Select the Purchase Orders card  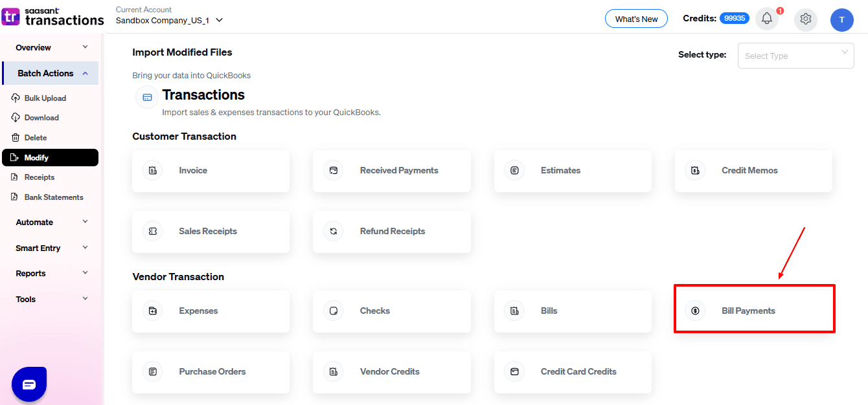pos(211,372)
